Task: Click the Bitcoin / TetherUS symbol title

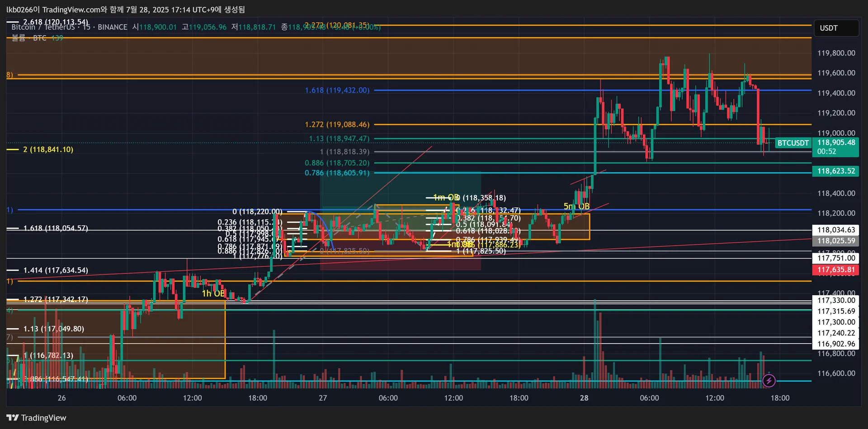Action: point(43,28)
